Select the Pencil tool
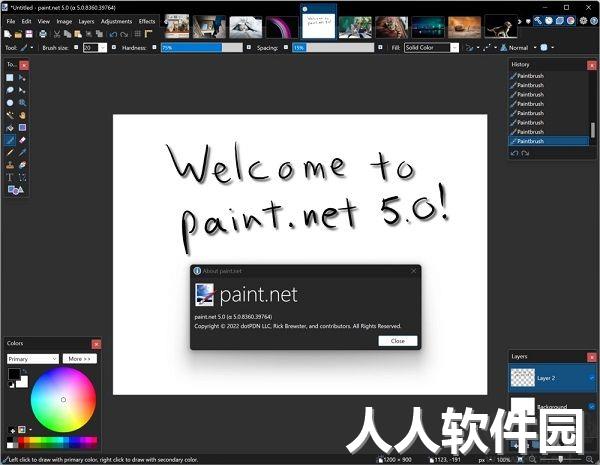 pos(10,153)
